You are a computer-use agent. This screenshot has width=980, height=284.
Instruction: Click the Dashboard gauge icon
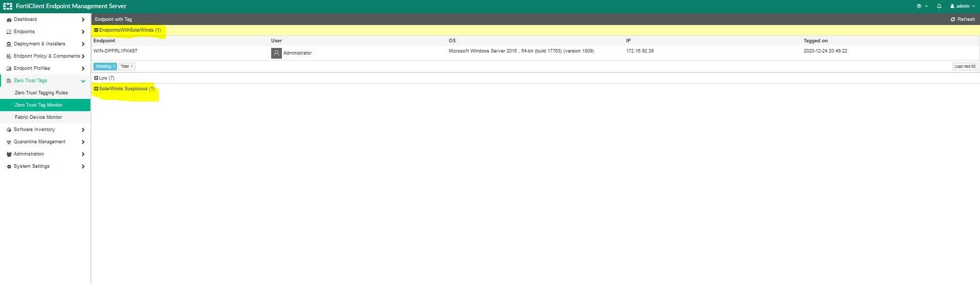pyautogui.click(x=9, y=19)
